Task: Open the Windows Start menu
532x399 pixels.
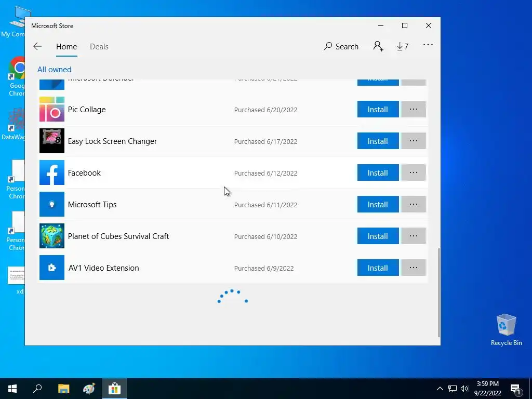Action: click(x=12, y=389)
